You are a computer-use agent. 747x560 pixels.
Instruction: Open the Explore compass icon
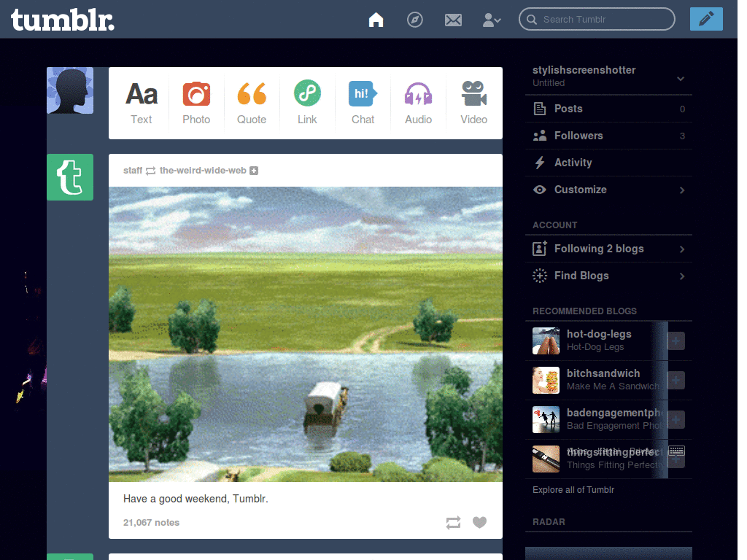(414, 20)
